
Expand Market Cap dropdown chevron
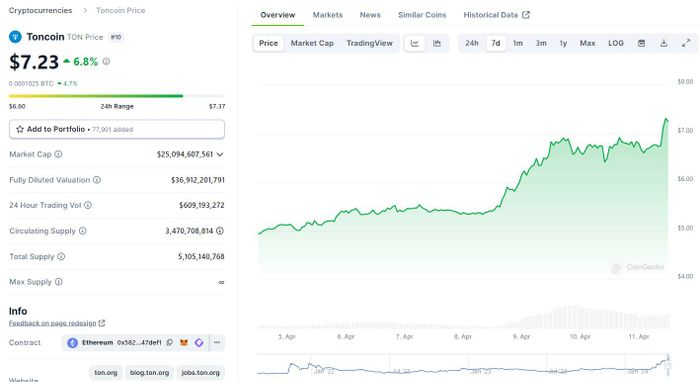220,154
